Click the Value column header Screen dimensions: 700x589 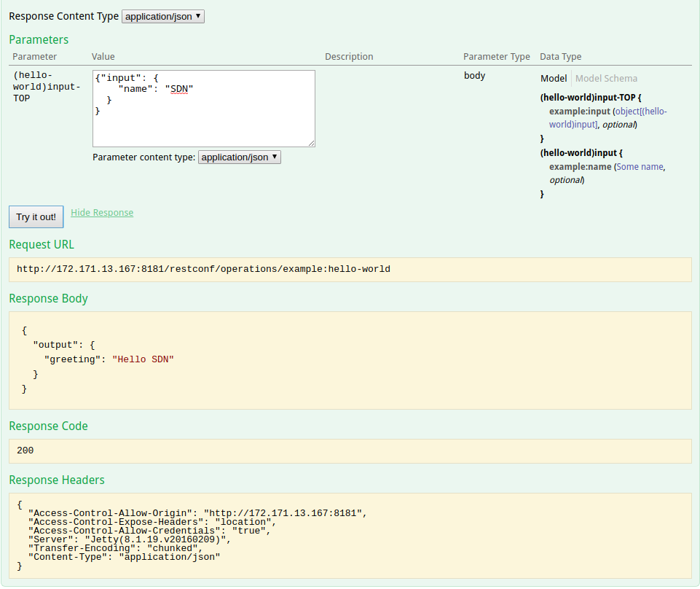103,57
